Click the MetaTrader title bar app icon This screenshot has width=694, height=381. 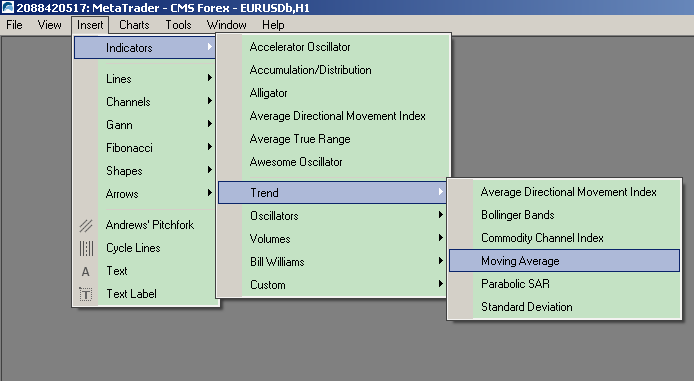(8, 8)
